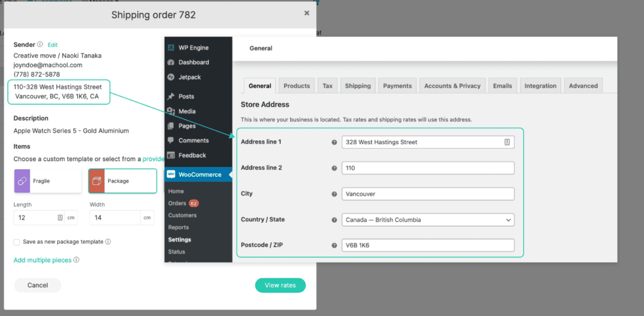Switch to the Products tab
The image size is (644, 316).
[x=297, y=86]
